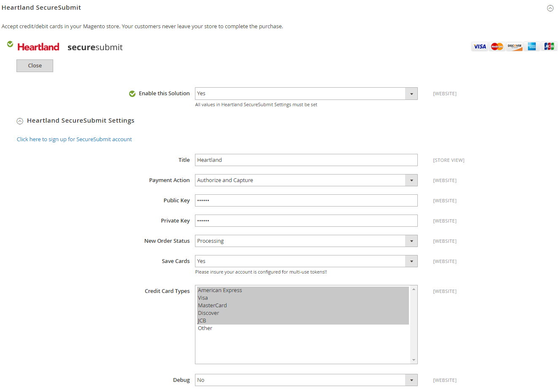The height and width of the screenshot is (392, 560).
Task: Select JCB in Credit Card Types list
Action: [303, 321]
